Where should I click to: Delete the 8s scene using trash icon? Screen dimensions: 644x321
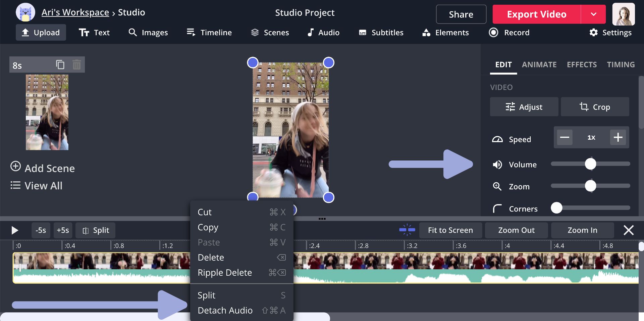[77, 64]
